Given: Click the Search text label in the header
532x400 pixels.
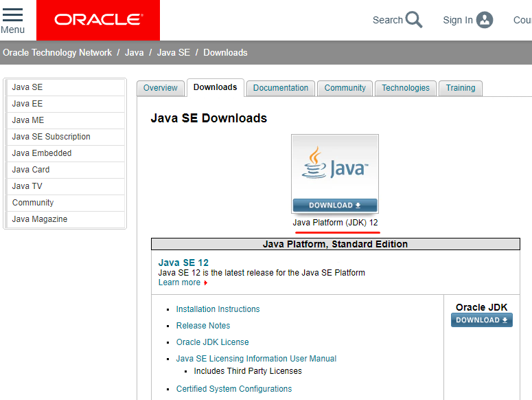Looking at the screenshot, I should click(x=387, y=20).
